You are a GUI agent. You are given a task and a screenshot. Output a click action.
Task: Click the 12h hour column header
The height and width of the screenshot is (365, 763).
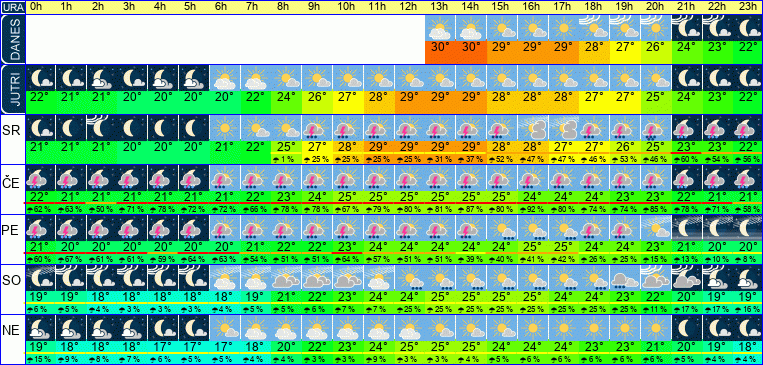409,7
